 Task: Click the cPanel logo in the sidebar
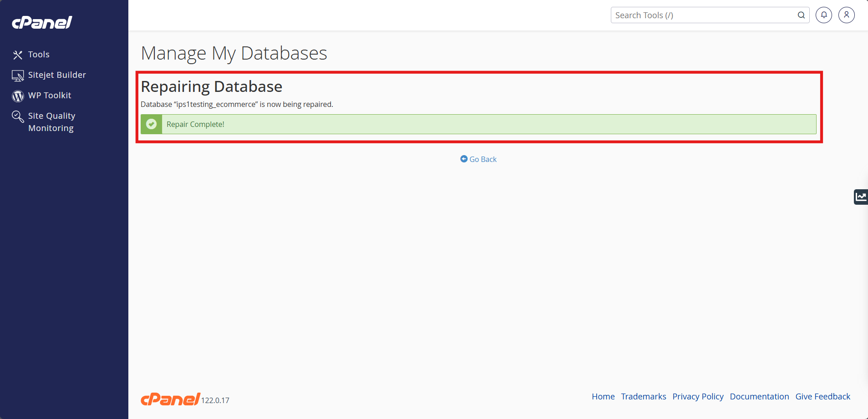pyautogui.click(x=42, y=22)
